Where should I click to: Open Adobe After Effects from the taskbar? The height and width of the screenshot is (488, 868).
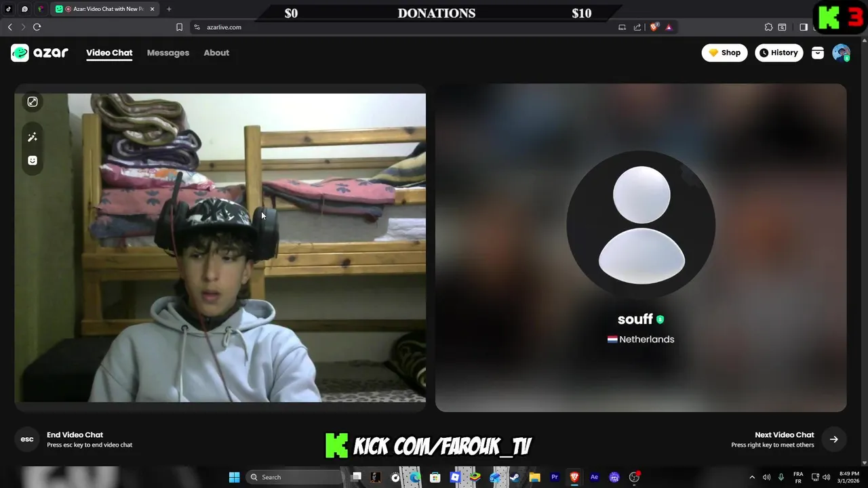pyautogui.click(x=594, y=477)
